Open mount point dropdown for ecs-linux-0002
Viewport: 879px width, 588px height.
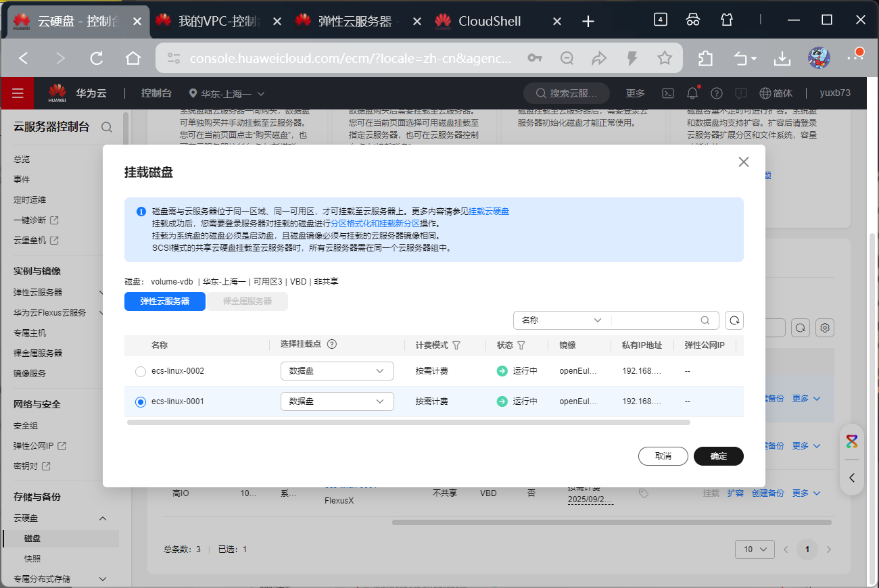pos(337,371)
